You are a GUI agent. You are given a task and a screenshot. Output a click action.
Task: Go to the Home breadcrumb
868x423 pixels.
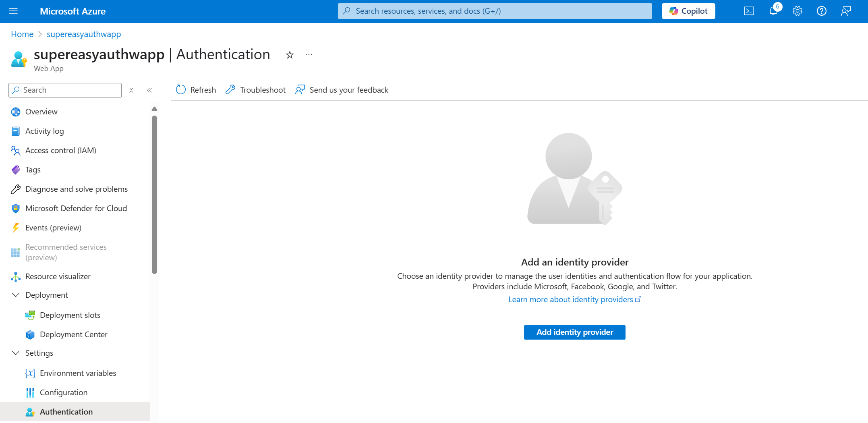22,34
